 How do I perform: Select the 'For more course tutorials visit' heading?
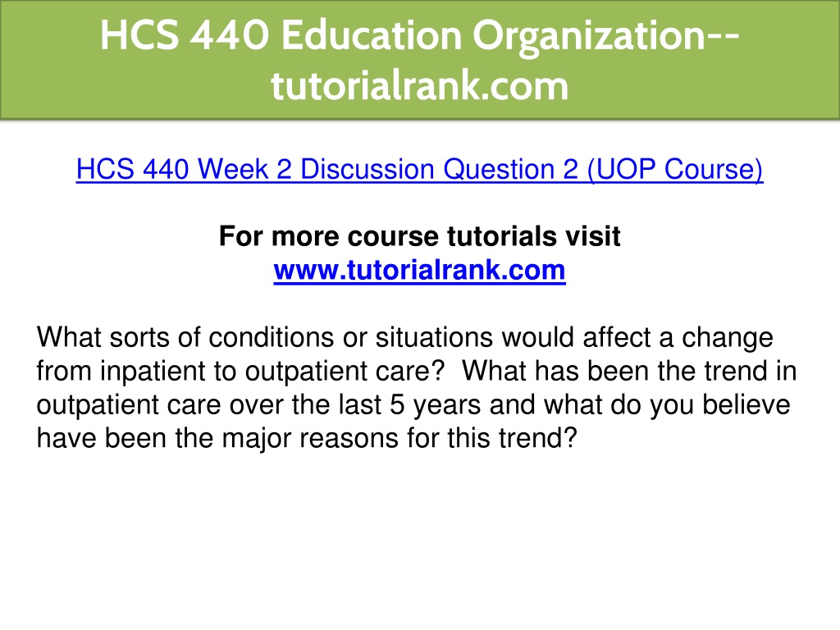(419, 236)
